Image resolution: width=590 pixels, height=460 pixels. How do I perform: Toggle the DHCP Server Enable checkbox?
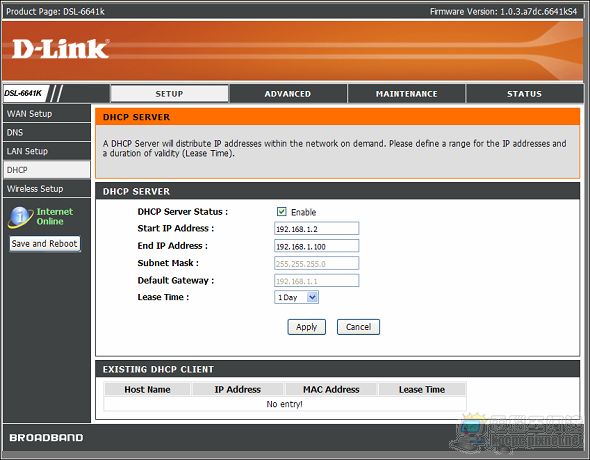click(281, 212)
